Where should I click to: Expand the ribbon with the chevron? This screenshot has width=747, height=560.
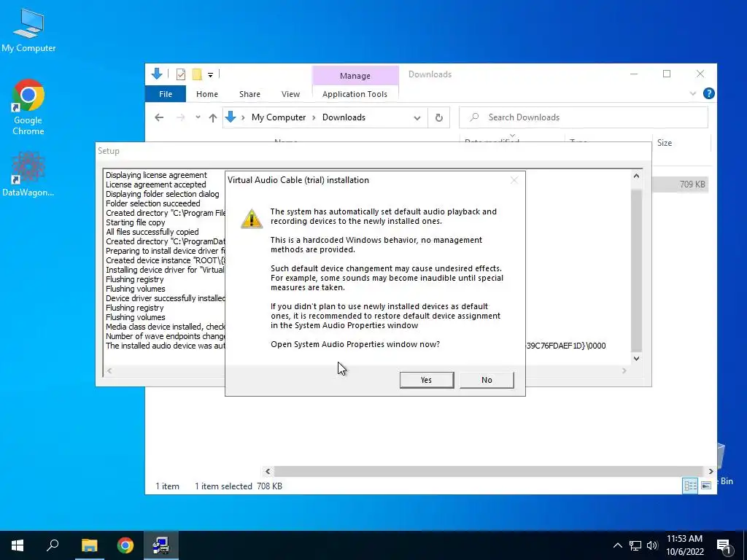tap(693, 94)
